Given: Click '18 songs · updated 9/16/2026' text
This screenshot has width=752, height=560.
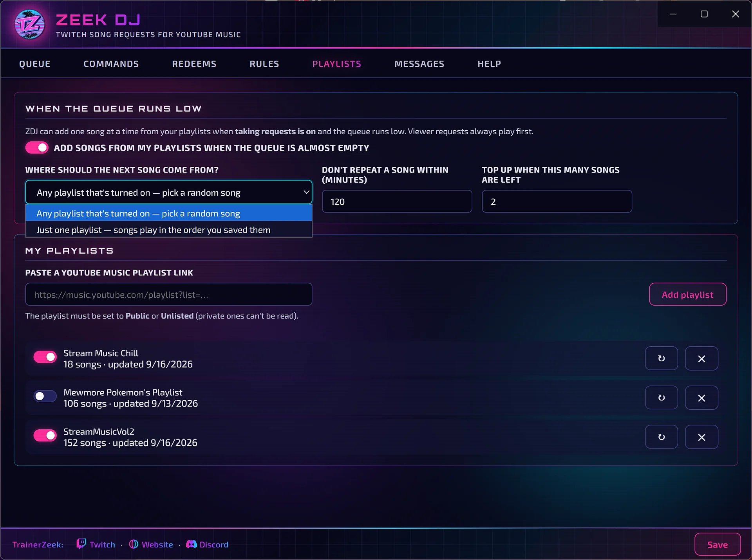Looking at the screenshot, I should pos(128,364).
